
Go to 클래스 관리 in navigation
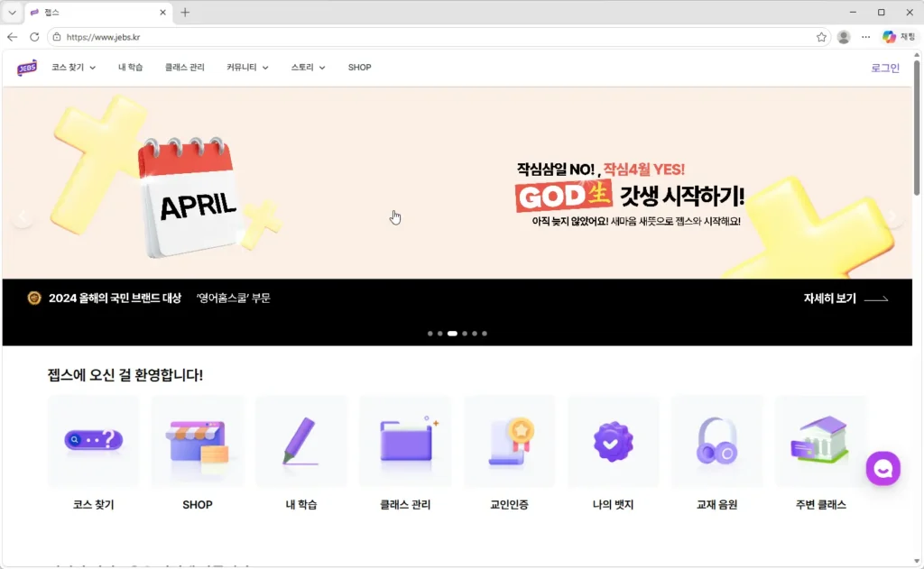tap(184, 68)
